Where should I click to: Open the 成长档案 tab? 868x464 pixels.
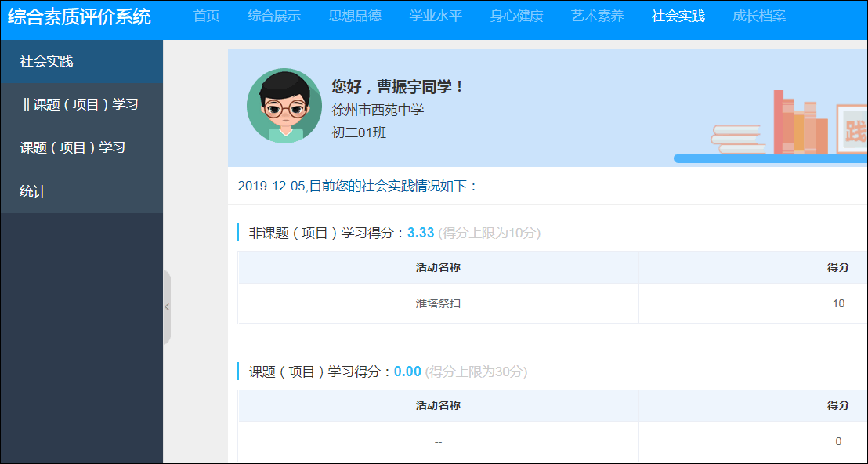tap(759, 16)
